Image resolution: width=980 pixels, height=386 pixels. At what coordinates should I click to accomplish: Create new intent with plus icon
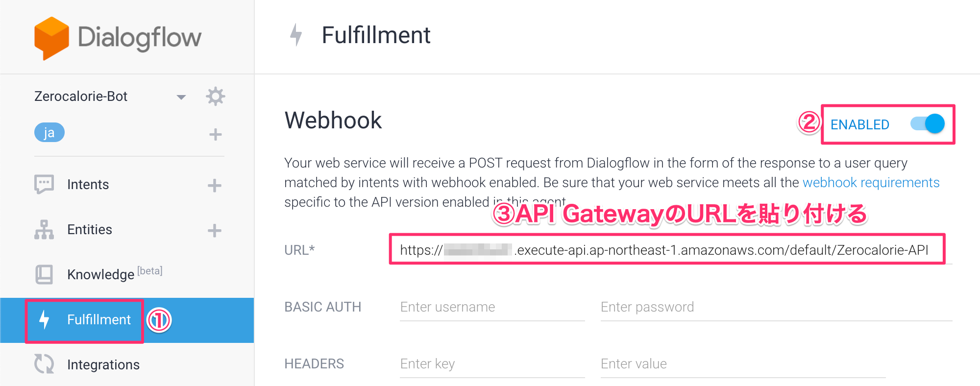[215, 185]
